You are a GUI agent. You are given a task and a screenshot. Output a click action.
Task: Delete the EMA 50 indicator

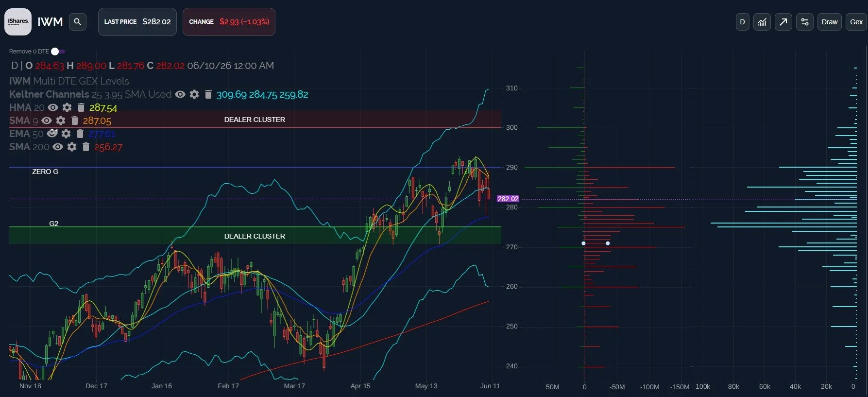(80, 134)
